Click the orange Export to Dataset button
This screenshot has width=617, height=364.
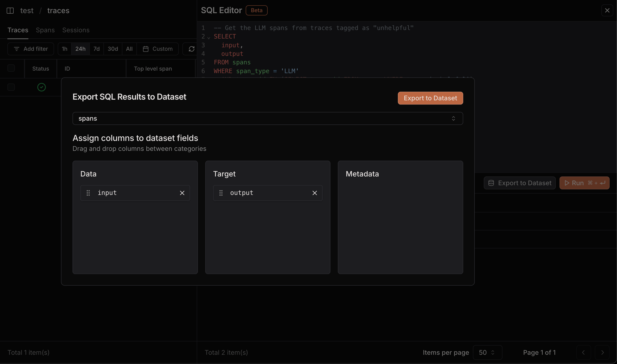click(x=430, y=98)
